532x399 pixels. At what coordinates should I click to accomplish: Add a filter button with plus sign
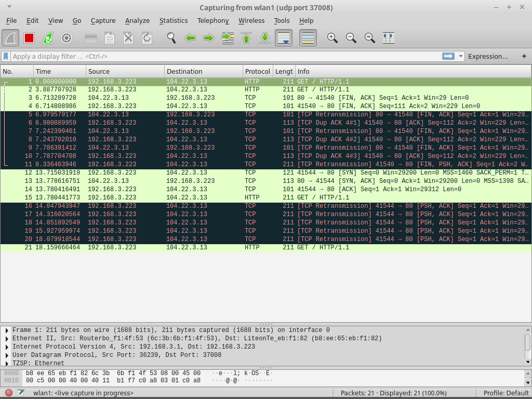point(524,56)
